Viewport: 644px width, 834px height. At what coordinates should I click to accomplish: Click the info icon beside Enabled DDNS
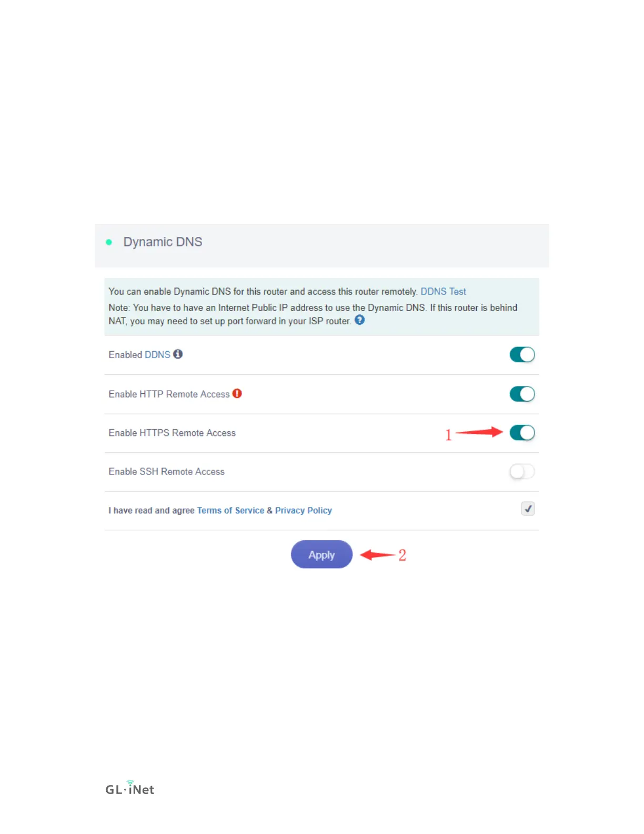(x=178, y=354)
